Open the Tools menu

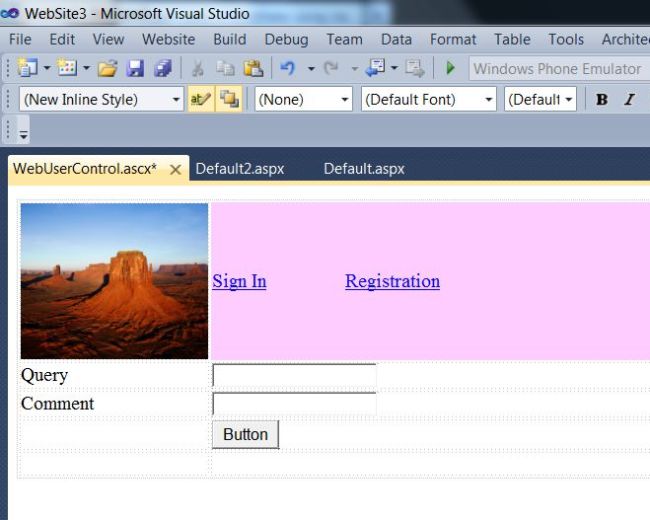pyautogui.click(x=566, y=39)
